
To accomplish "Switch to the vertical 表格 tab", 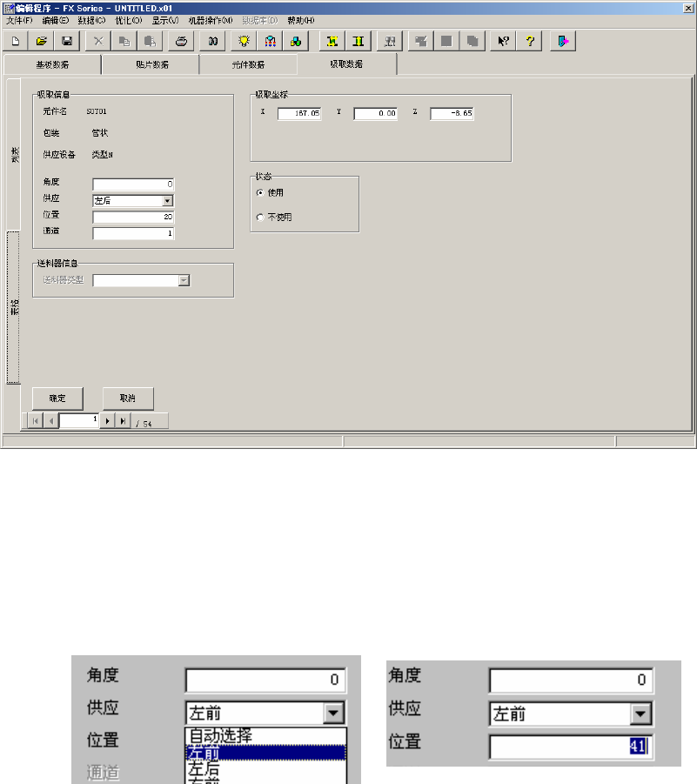I will click(x=14, y=307).
